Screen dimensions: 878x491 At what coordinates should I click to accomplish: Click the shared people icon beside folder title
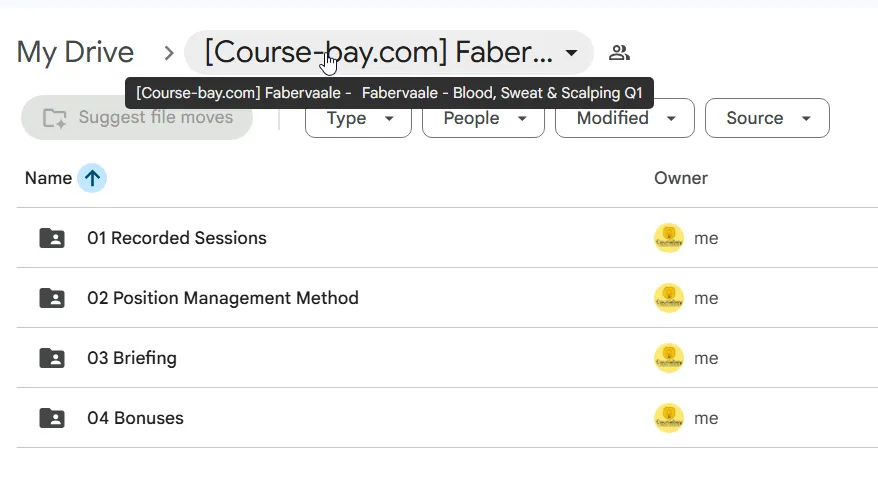tap(619, 53)
